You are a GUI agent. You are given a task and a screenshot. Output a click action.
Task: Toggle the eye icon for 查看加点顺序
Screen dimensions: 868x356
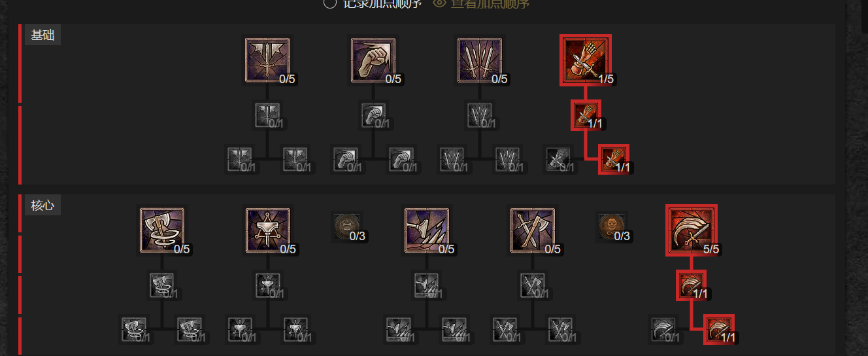click(440, 3)
